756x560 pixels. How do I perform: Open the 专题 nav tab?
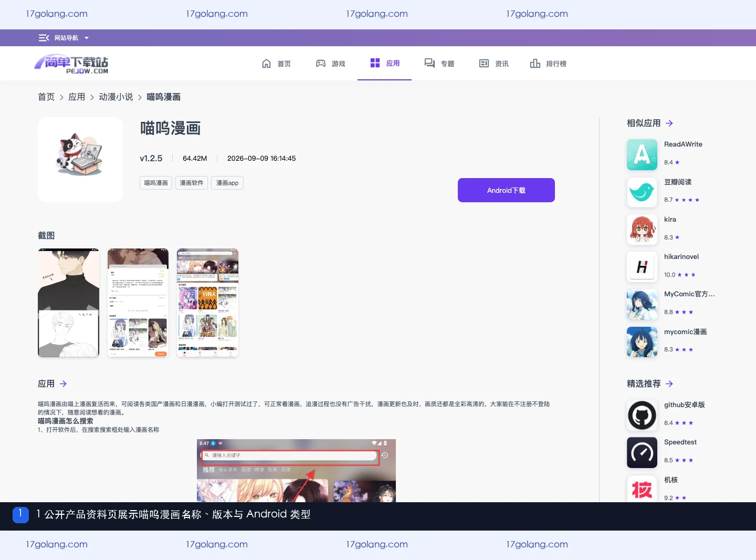[x=439, y=64]
